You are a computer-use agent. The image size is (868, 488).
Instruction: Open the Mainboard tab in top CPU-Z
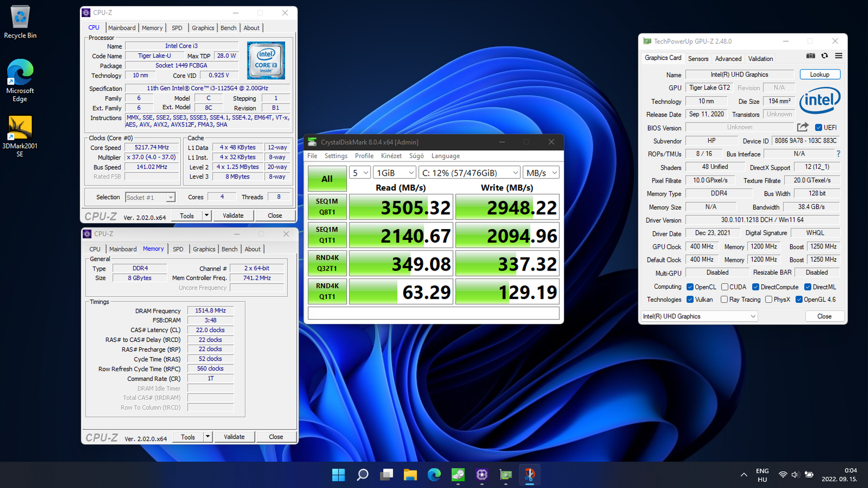(122, 28)
